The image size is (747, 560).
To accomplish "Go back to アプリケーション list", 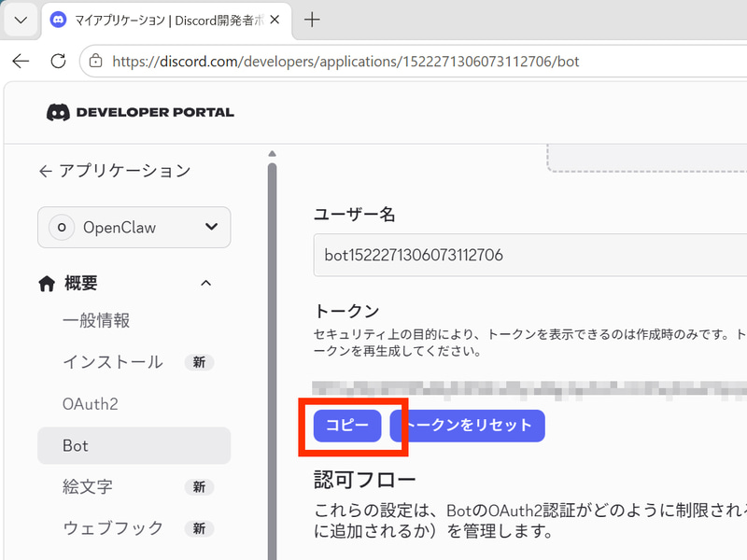I will [115, 171].
